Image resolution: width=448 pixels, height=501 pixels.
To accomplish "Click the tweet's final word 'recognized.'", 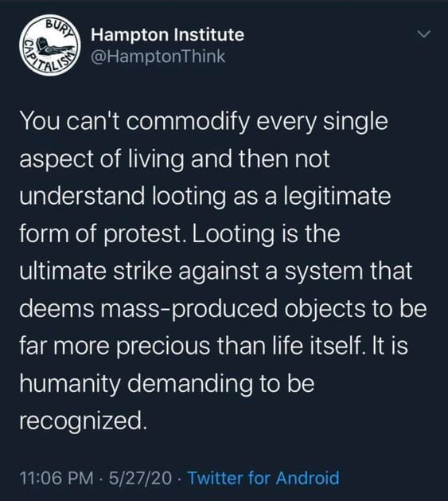I will click(x=84, y=421).
